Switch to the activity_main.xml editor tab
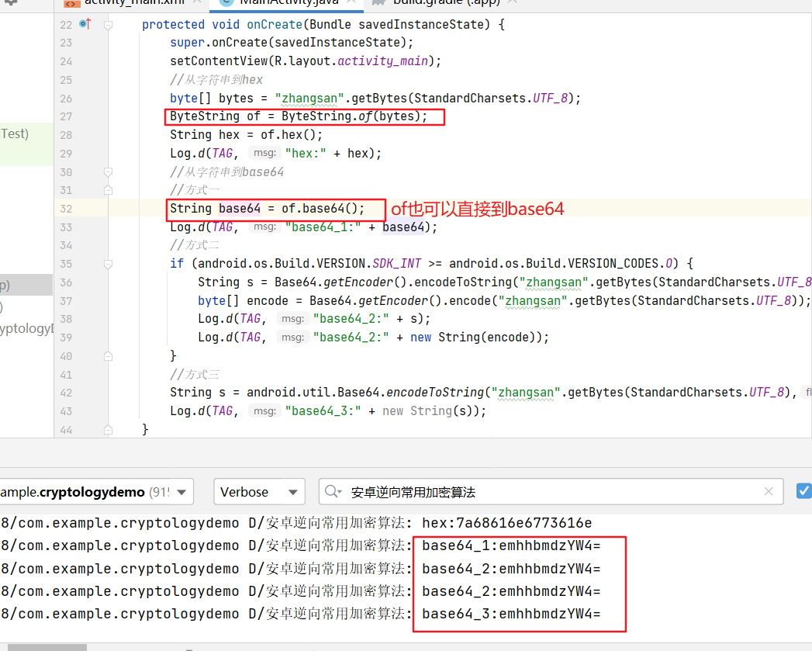Screen dimensions: 812x651 pyautogui.click(x=132, y=2)
